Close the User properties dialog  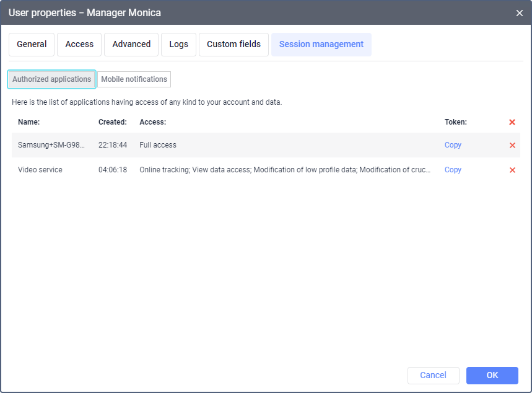point(519,13)
